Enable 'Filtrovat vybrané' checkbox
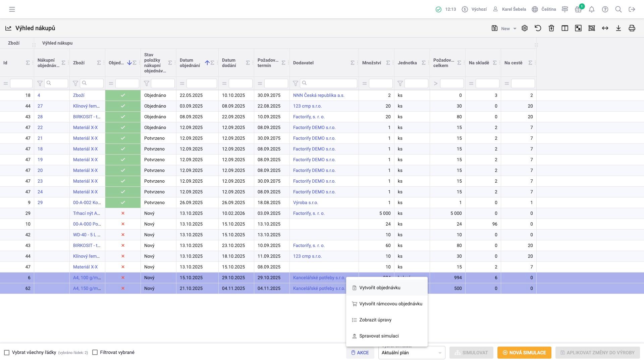Viewport: 644px width, 362px height. click(95, 353)
